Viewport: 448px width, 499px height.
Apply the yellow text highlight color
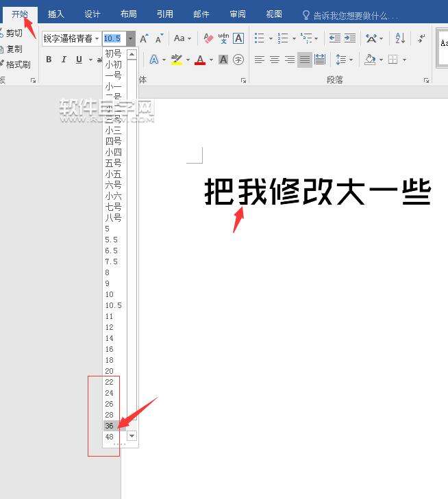pos(177,60)
